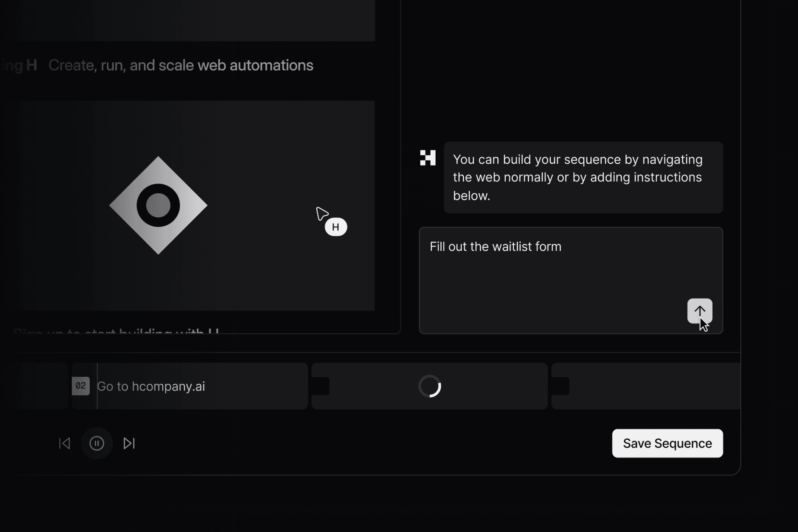Click the H logo beside the chat message

pyautogui.click(x=427, y=158)
